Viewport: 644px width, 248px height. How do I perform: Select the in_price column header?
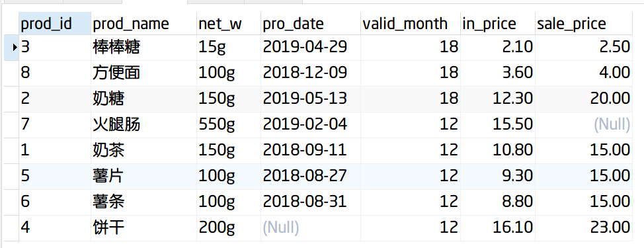pos(497,23)
